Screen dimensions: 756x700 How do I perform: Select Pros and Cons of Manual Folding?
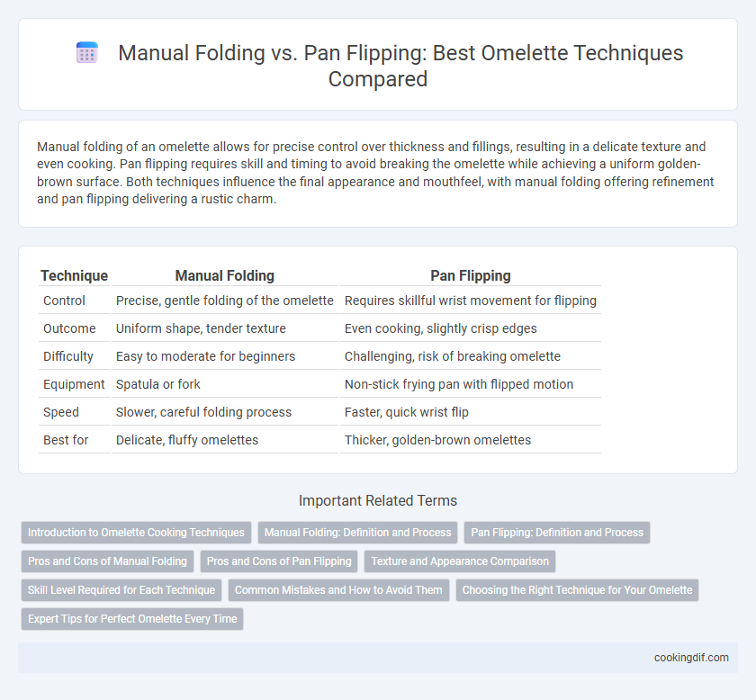point(107,561)
